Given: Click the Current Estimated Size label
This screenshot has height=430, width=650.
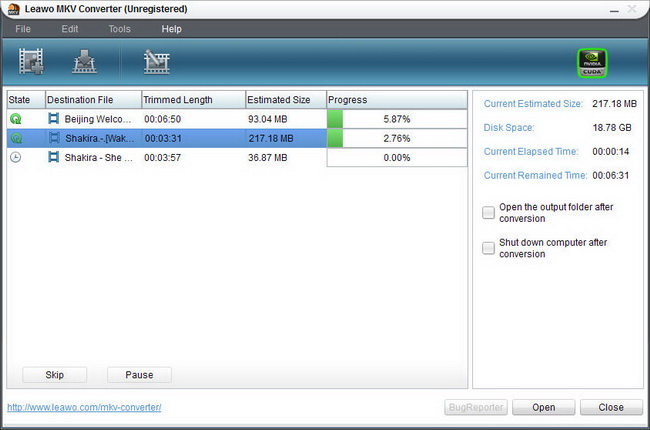Looking at the screenshot, I should 533,104.
